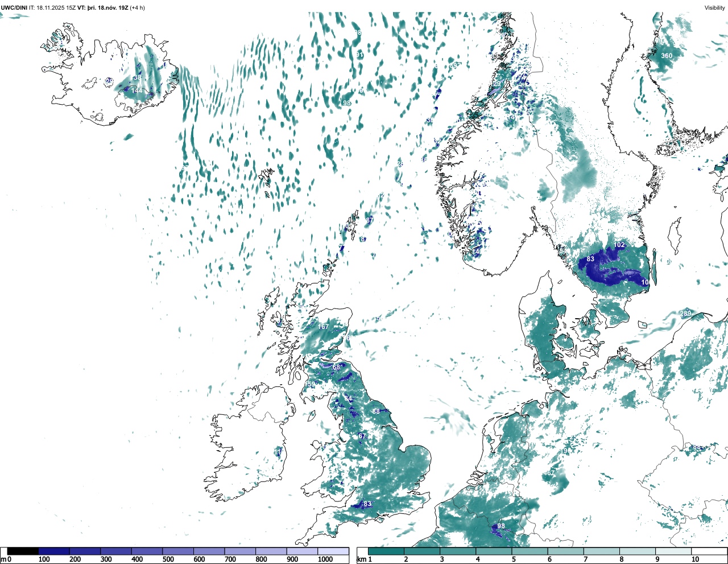Click the "167" value over the Scottish Highlands
The image size is (728, 564).
coord(323,327)
